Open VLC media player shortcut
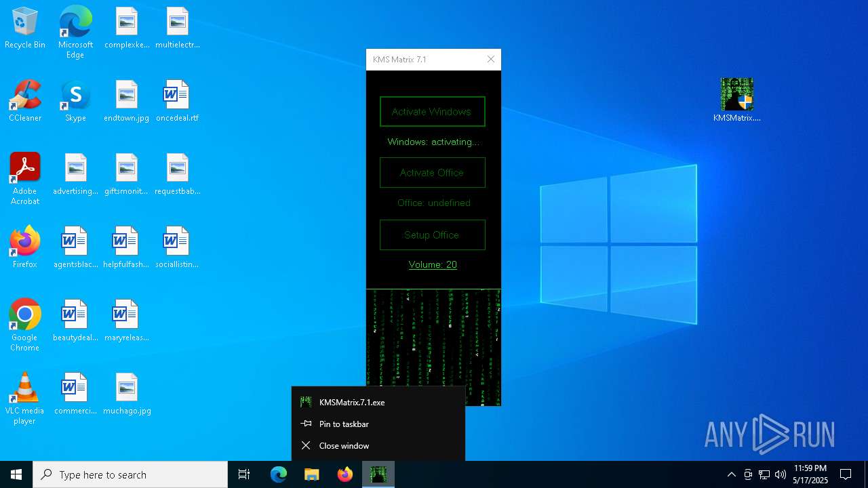Screen dimensions: 868x488 (25, 399)
